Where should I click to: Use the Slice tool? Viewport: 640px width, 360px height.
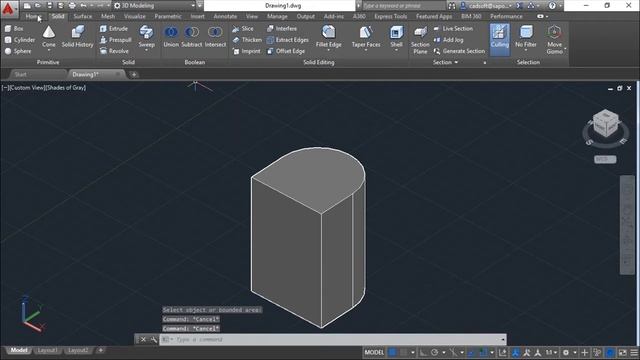pyautogui.click(x=243, y=29)
